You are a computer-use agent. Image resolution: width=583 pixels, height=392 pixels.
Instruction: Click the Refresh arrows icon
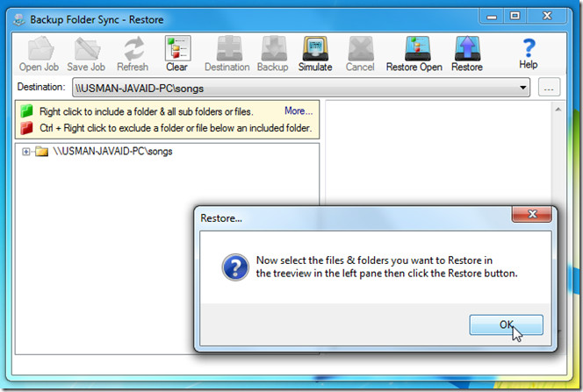click(x=133, y=48)
